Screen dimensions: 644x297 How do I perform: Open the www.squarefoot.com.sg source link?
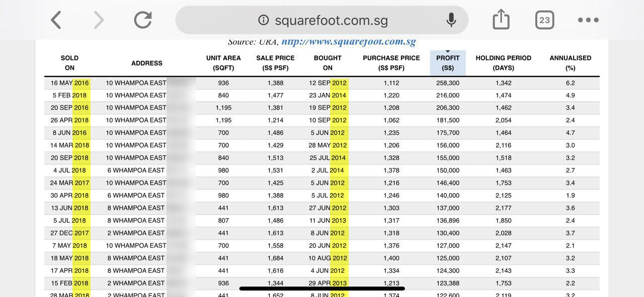pyautogui.click(x=348, y=42)
